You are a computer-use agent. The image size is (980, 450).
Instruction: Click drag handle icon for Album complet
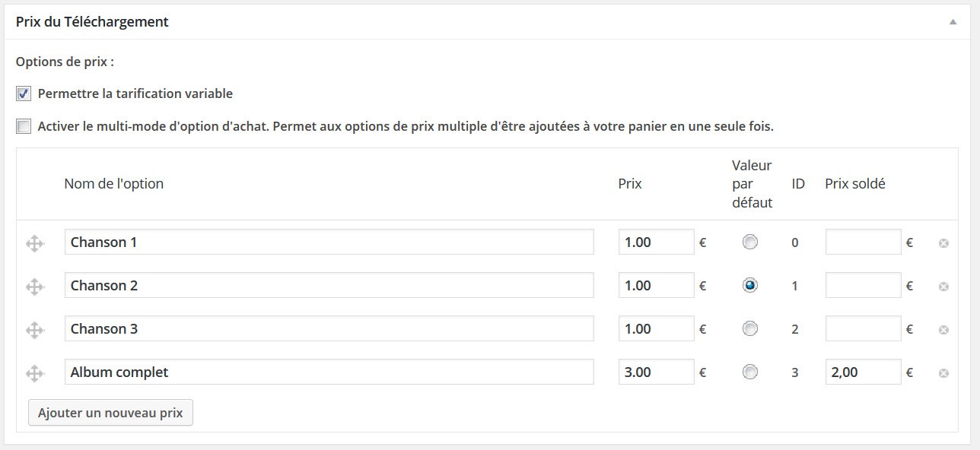pos(33,373)
